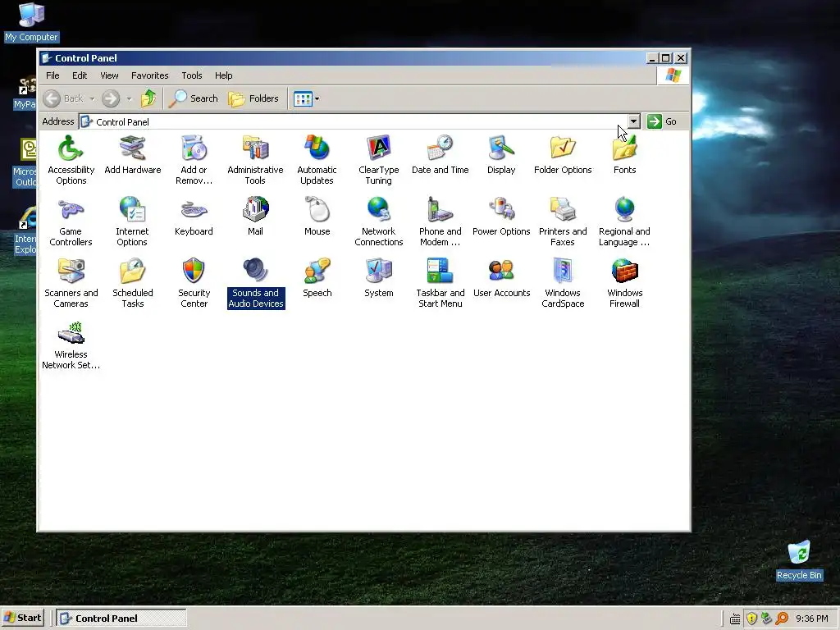Open the Favorites menu
840x630 pixels.
[150, 75]
